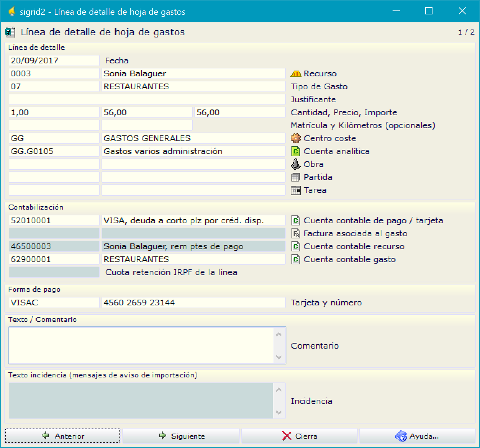
Task: Click the expense sheet header icon
Action: 10,32
